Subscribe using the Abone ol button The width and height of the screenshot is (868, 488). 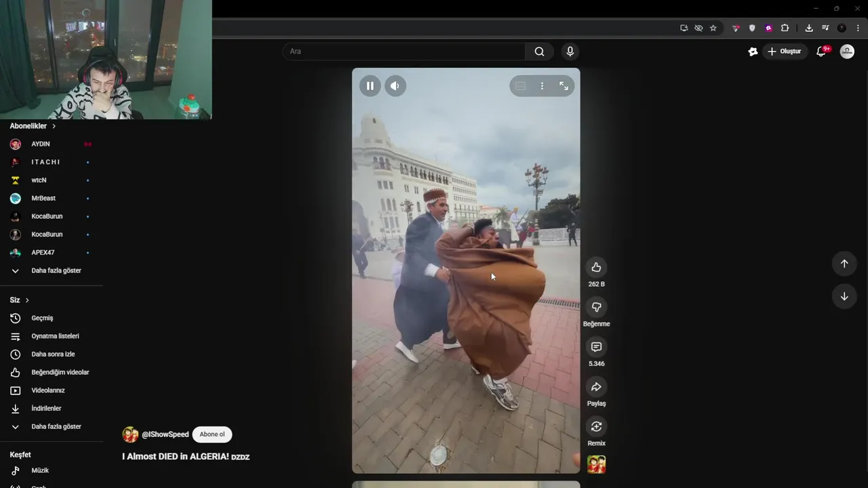212,434
